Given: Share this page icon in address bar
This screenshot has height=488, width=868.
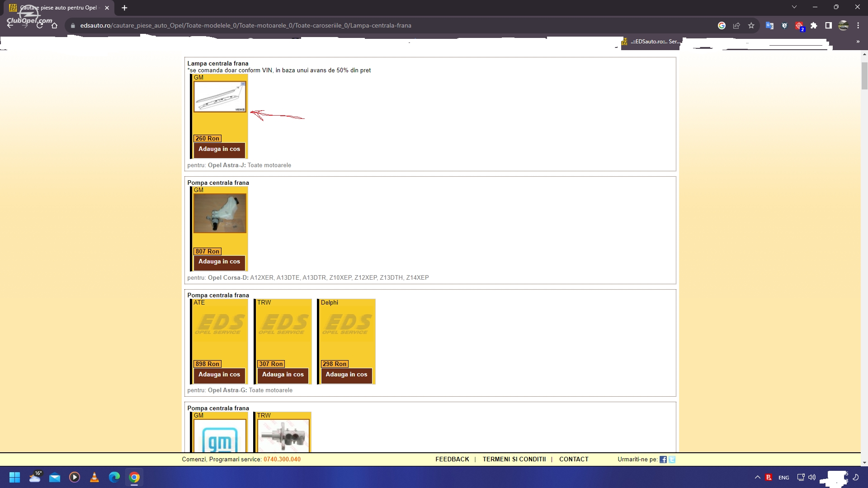Looking at the screenshot, I should click(x=736, y=26).
